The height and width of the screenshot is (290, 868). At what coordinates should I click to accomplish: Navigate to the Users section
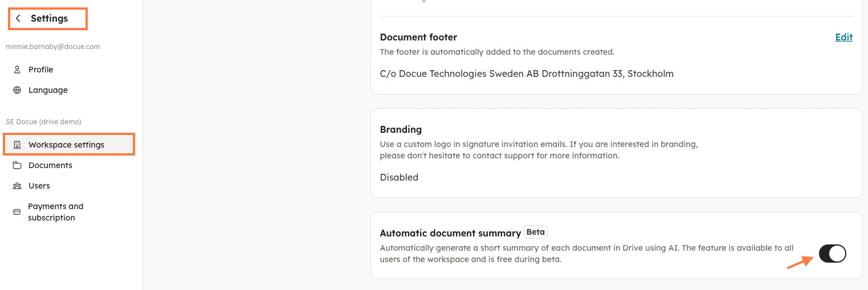click(x=39, y=186)
